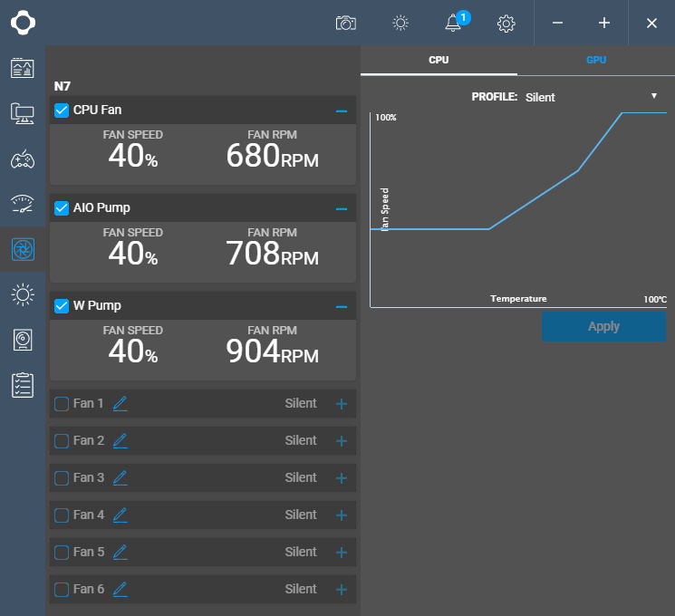Image resolution: width=675 pixels, height=616 pixels.
Task: Click the camera screenshot icon
Action: point(345,23)
